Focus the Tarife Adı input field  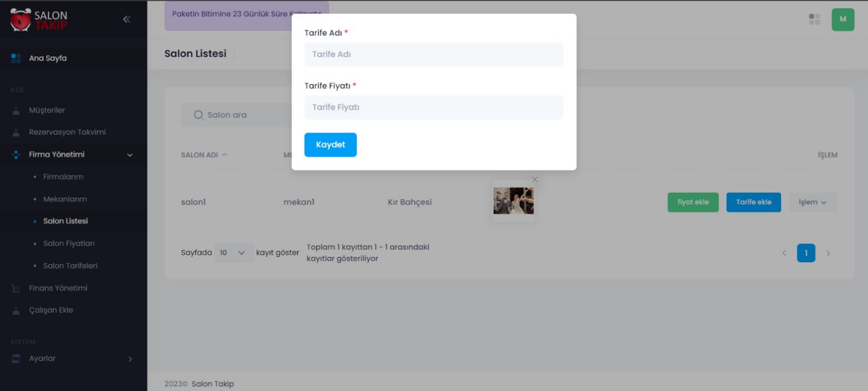[x=433, y=55]
